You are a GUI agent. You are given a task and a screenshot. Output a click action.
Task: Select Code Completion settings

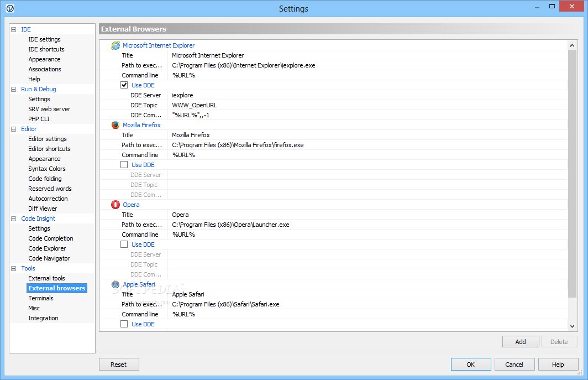pos(51,238)
